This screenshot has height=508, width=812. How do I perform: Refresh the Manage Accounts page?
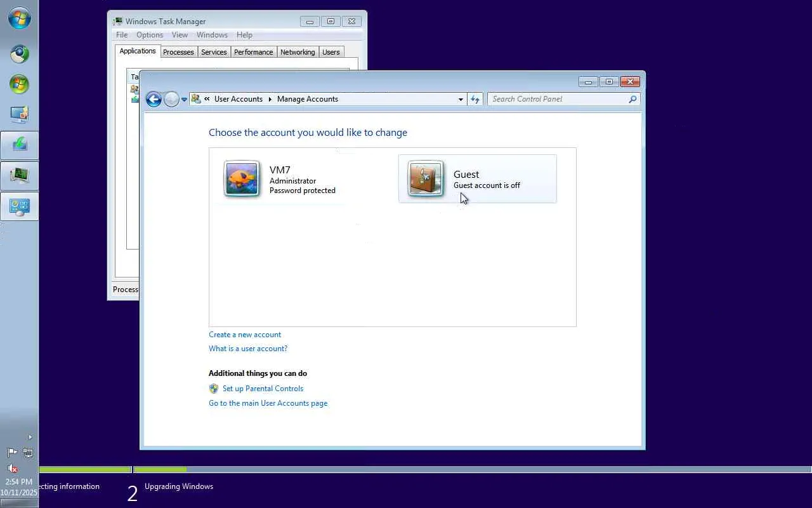click(x=475, y=99)
